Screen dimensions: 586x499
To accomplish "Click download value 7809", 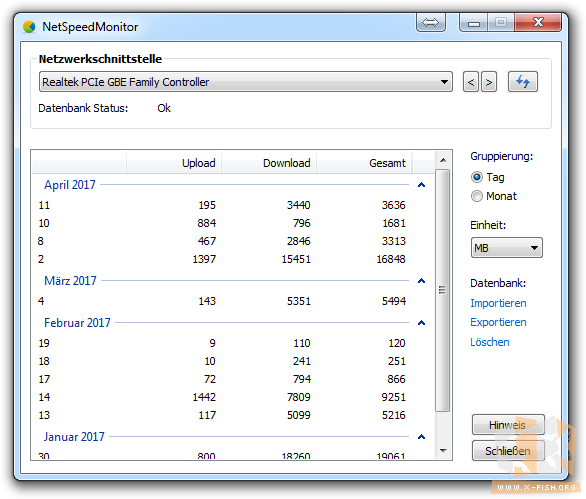I will (299, 397).
